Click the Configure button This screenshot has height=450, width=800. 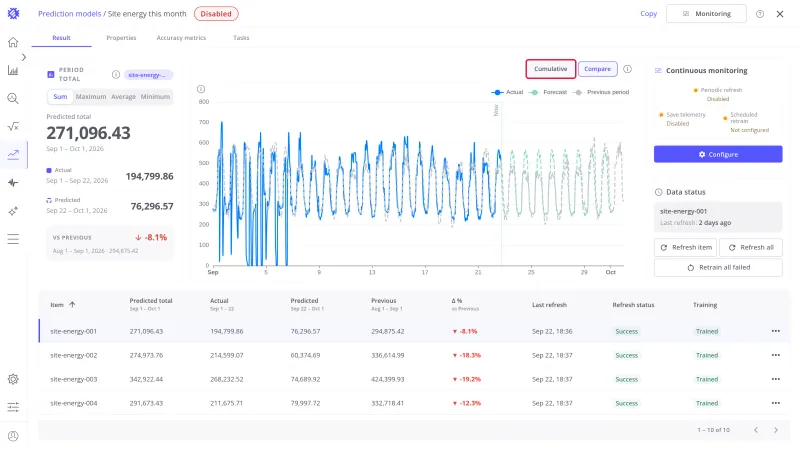point(718,154)
